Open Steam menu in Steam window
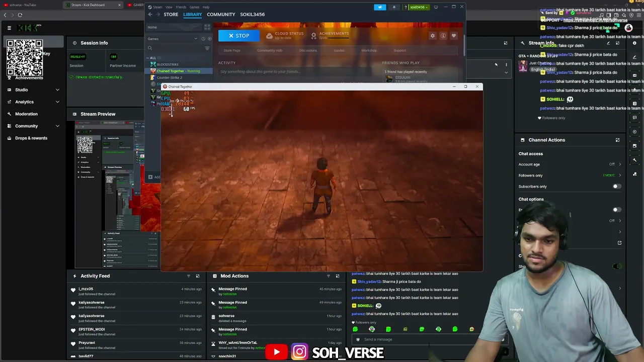 (x=157, y=7)
